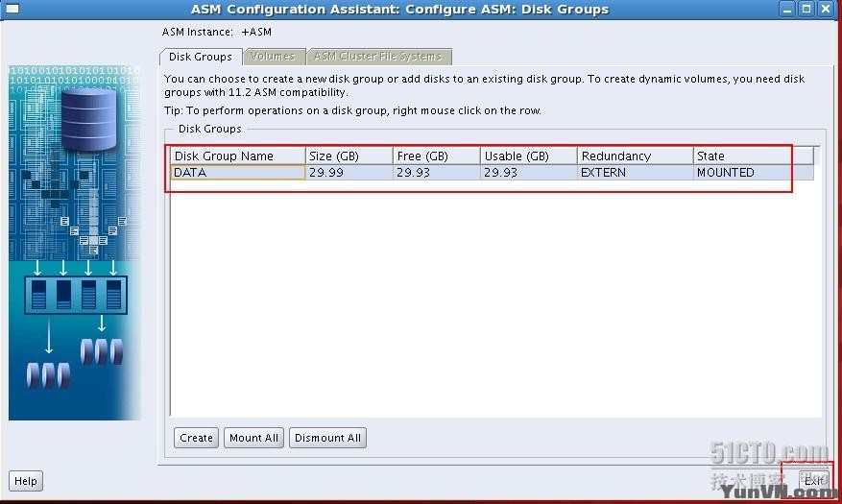
Task: Click the 29.93 cell under Free (GB)
Action: tap(436, 172)
